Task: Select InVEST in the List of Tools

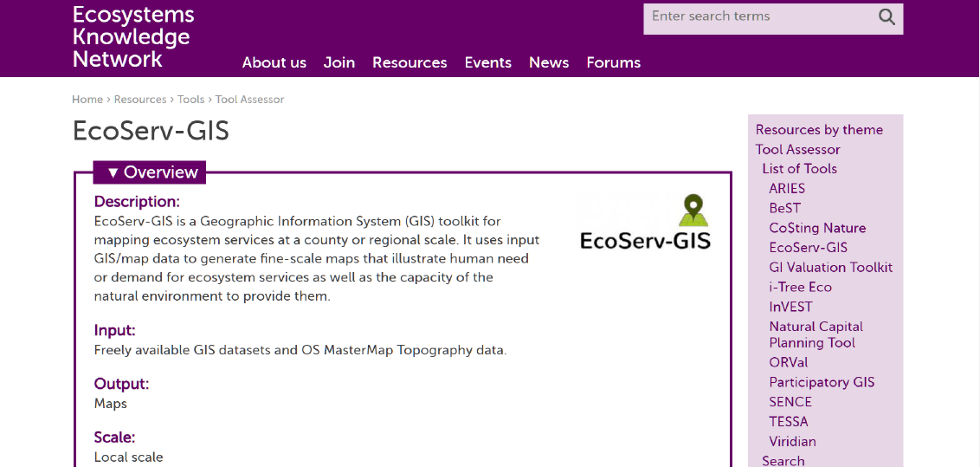Action: tap(790, 307)
